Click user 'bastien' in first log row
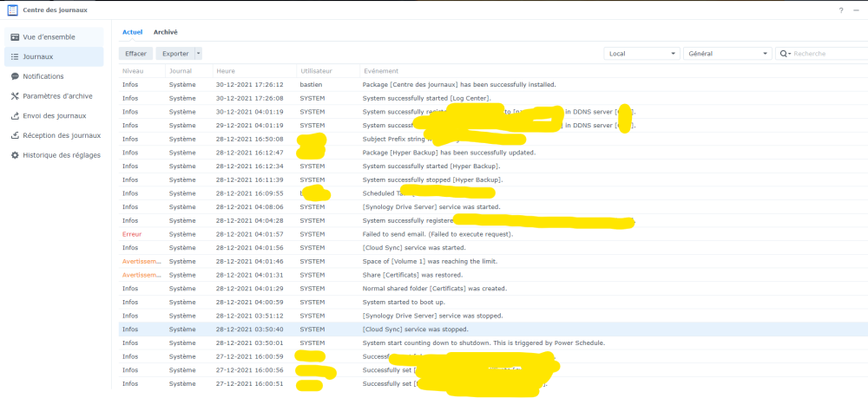The height and width of the screenshot is (398, 868). pyautogui.click(x=311, y=85)
